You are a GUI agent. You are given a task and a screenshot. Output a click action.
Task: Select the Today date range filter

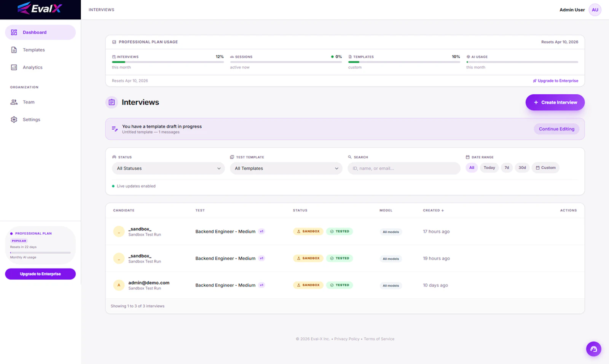pyautogui.click(x=489, y=168)
